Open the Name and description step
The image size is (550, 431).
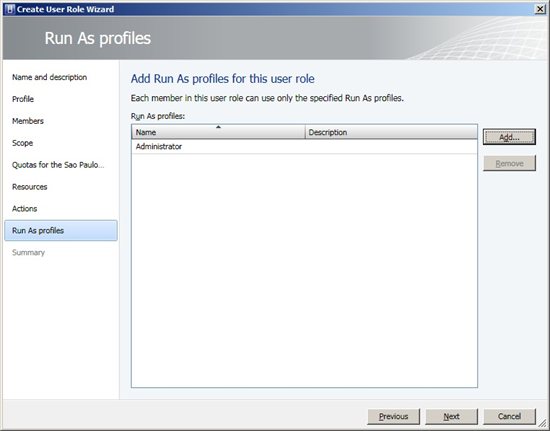point(49,77)
